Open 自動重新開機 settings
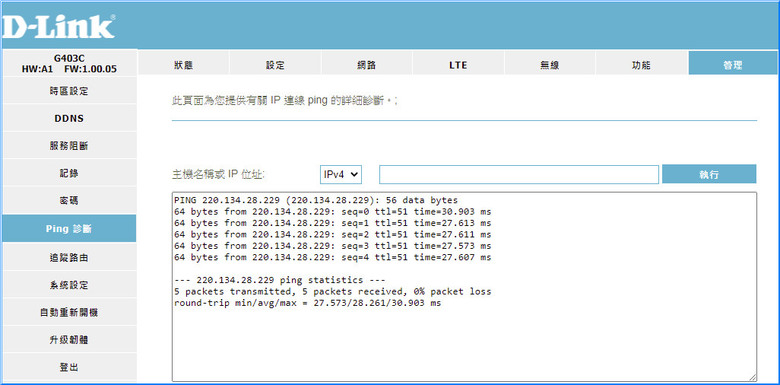 click(69, 312)
